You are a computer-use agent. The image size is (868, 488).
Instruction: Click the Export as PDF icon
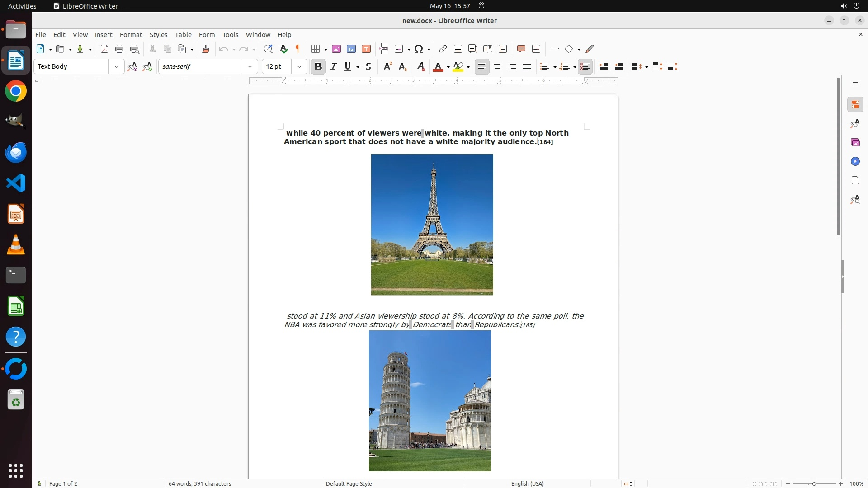[x=104, y=49]
